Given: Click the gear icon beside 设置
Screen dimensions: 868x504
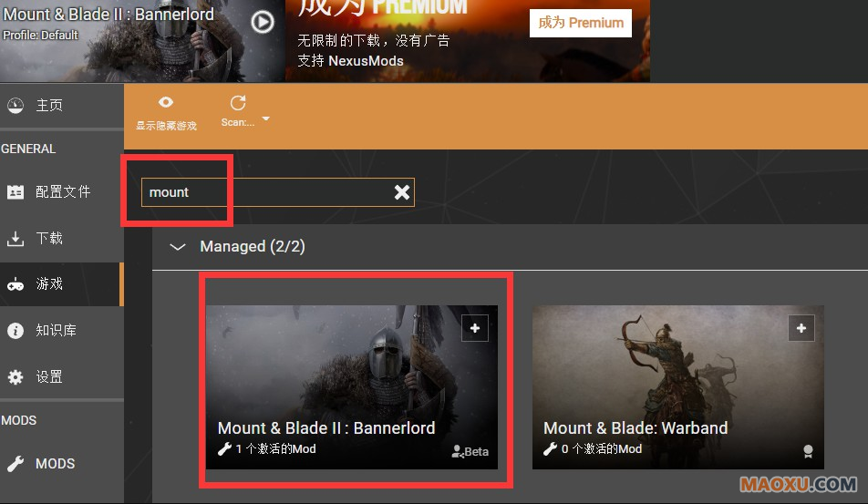Looking at the screenshot, I should [x=15, y=376].
